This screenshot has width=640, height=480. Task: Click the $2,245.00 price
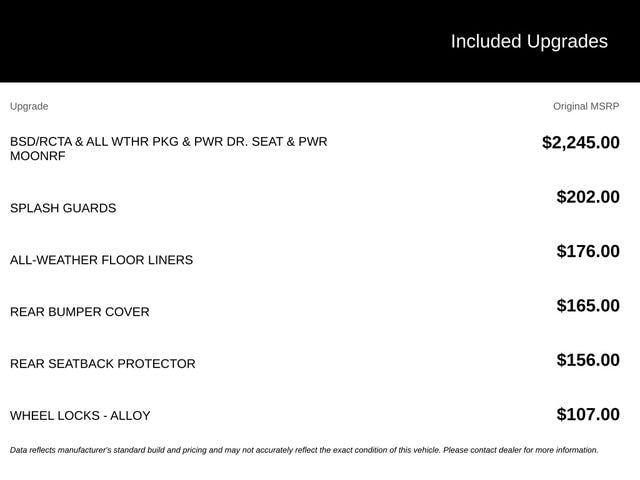(x=580, y=142)
